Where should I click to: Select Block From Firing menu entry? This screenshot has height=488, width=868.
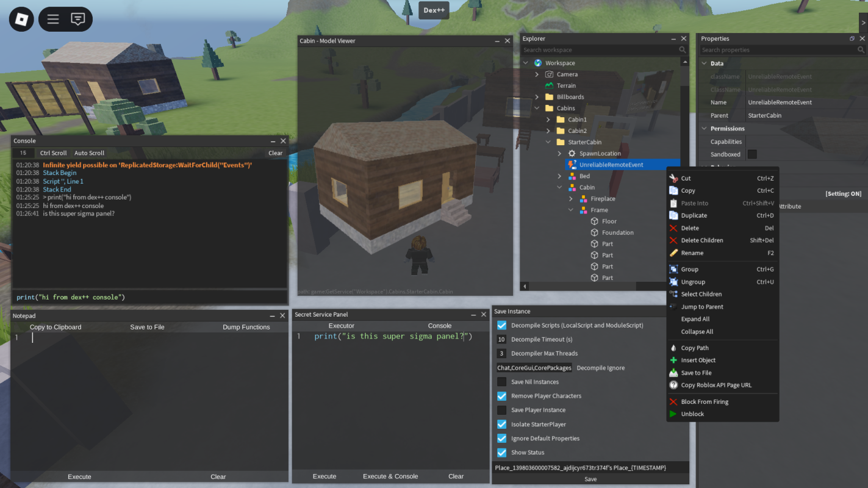point(723,401)
